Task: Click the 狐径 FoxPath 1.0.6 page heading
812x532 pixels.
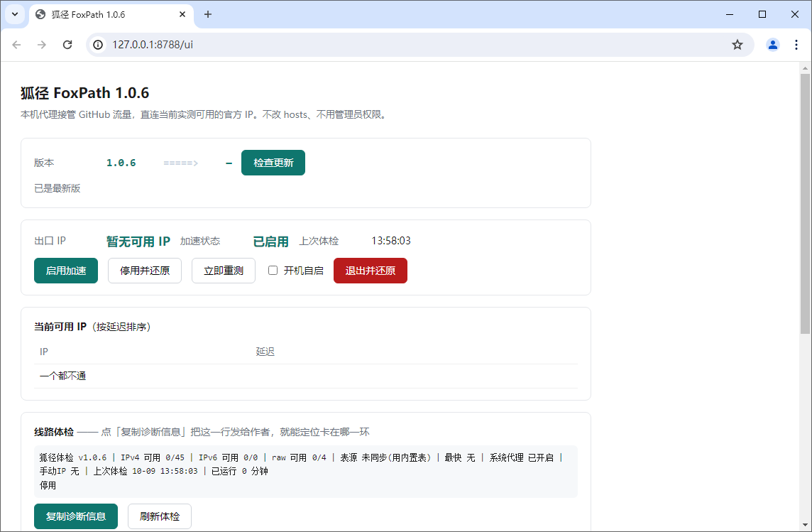Action: coord(85,93)
